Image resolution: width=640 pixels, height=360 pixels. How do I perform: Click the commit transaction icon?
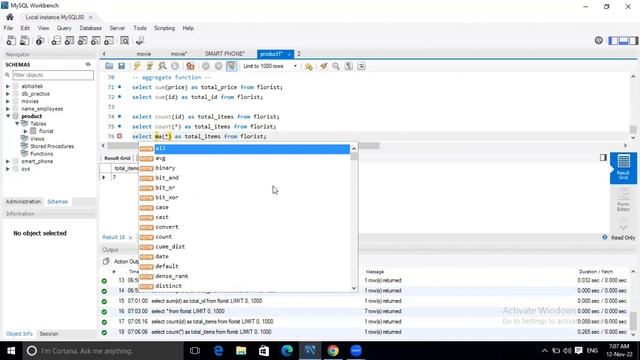206,66
